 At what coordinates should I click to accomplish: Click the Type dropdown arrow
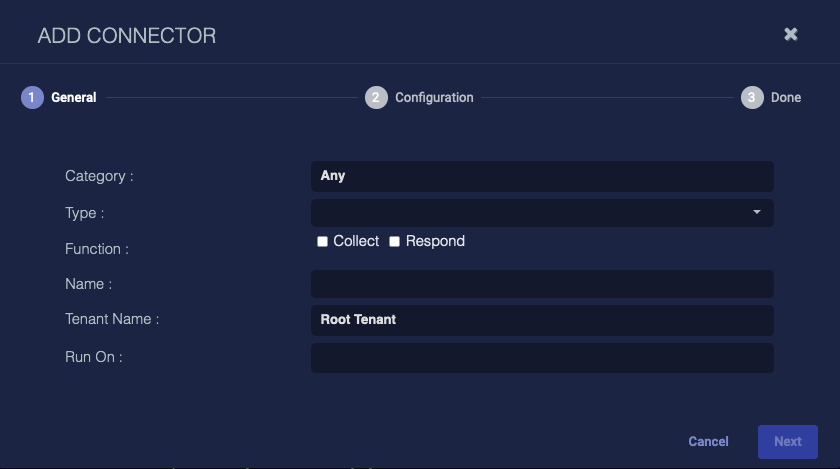757,213
